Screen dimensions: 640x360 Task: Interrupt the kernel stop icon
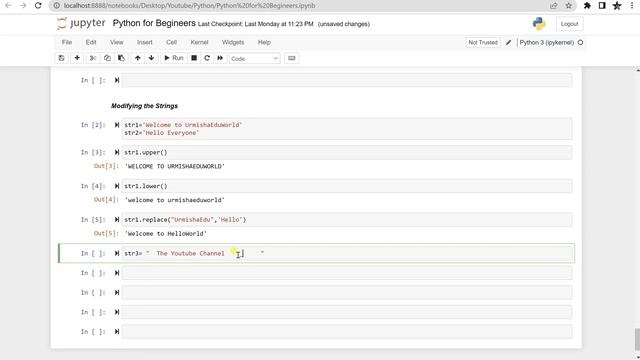[194, 58]
